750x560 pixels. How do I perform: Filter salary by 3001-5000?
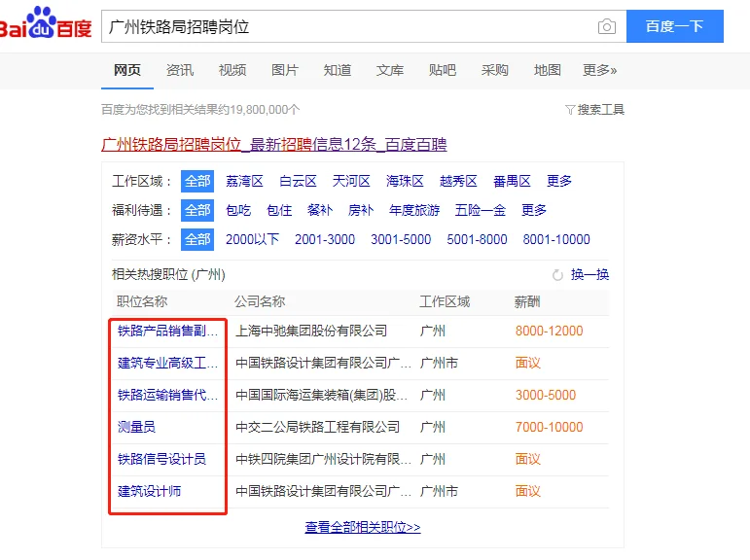click(401, 239)
